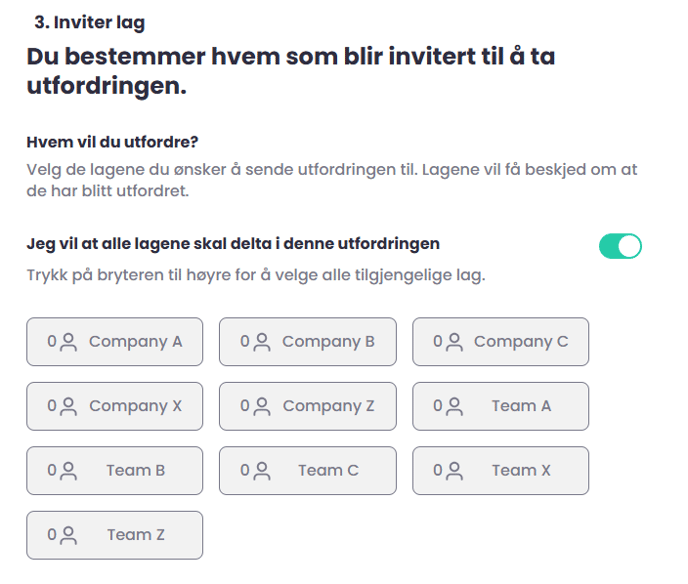Invite Team C to the challenge
The height and width of the screenshot is (584, 688).
[308, 470]
